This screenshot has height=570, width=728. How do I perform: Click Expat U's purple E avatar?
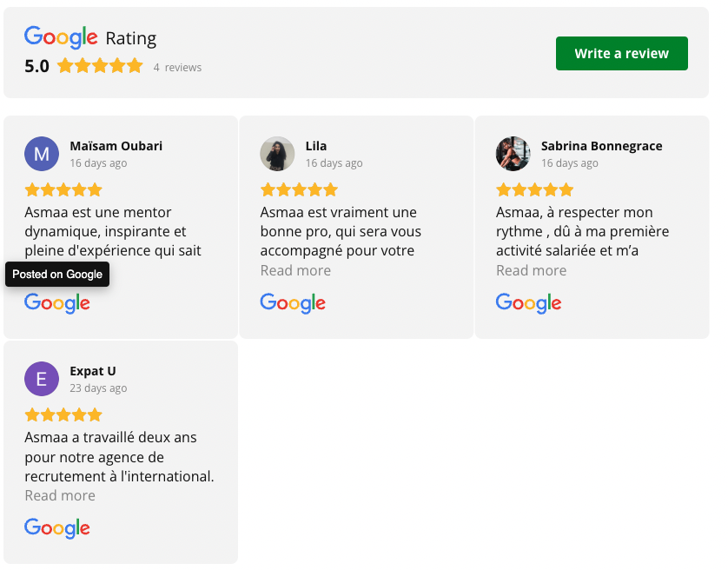pyautogui.click(x=42, y=379)
